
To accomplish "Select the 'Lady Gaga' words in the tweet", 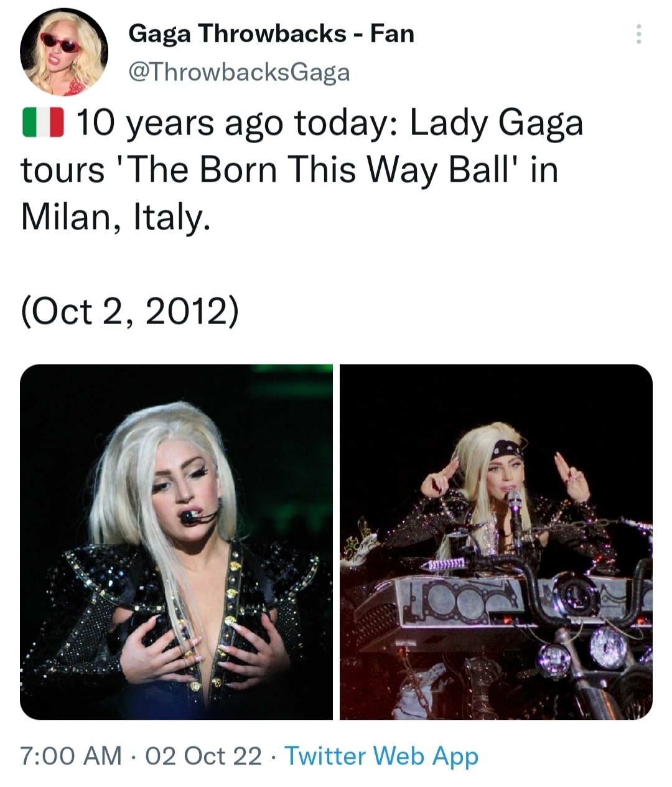I will pos(496,123).
